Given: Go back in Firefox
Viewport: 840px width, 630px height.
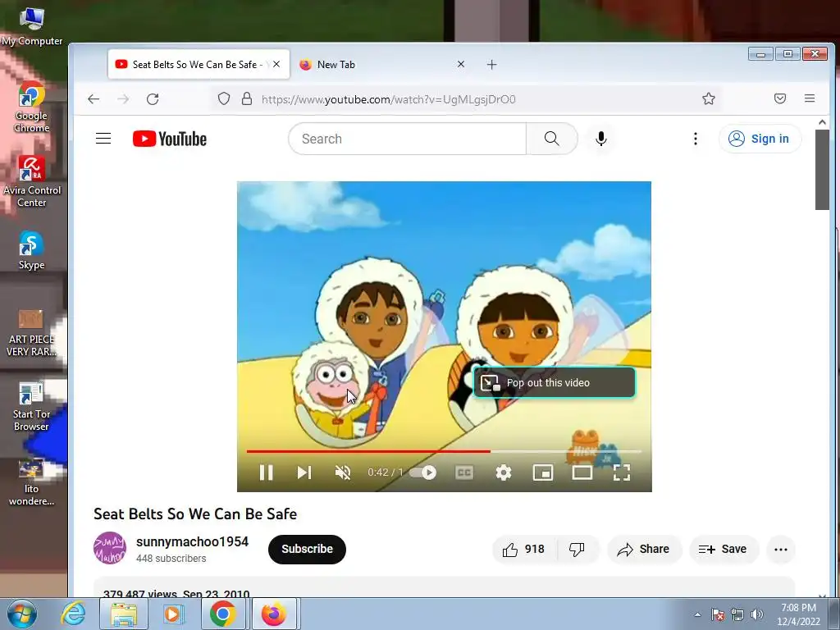Looking at the screenshot, I should coord(94,99).
